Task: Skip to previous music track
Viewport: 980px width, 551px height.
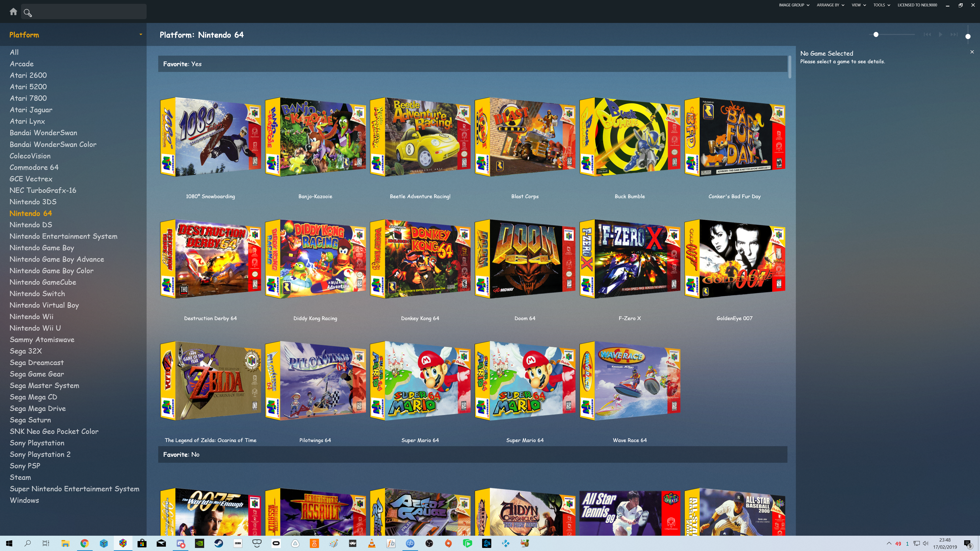Action: click(x=927, y=35)
